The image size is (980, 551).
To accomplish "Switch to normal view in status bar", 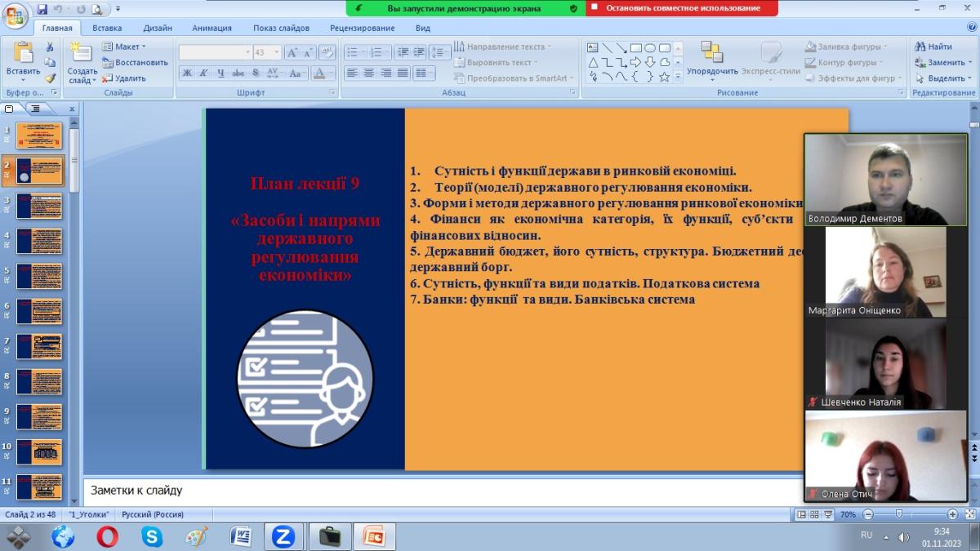I will click(802, 514).
